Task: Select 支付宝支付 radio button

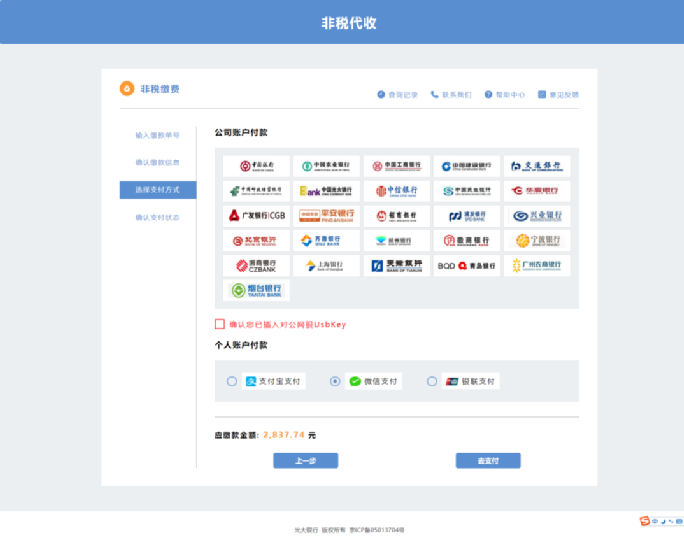Action: (232, 381)
